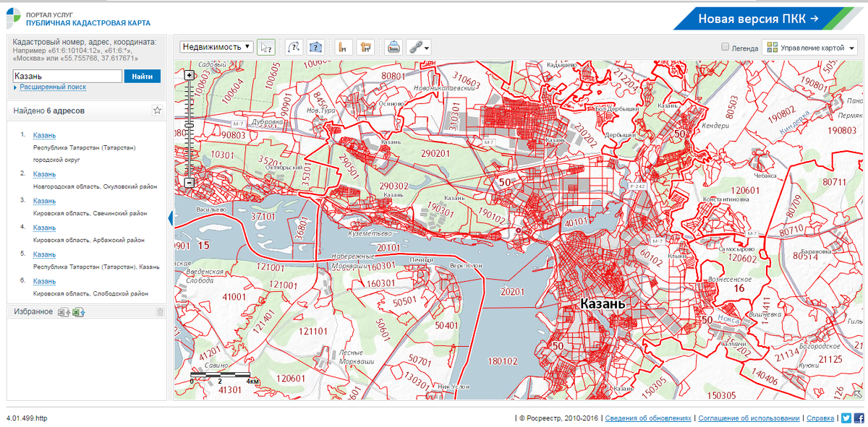Expand Расширенный поиск advanced search
Screen dimensions: 868x427
(x=52, y=87)
